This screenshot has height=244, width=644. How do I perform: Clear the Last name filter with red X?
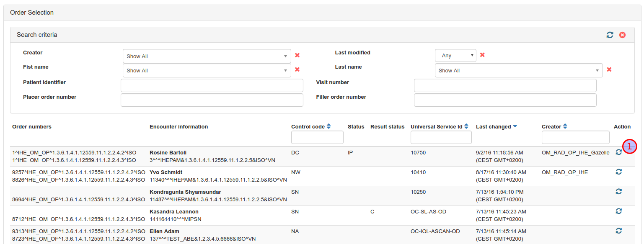pos(609,69)
